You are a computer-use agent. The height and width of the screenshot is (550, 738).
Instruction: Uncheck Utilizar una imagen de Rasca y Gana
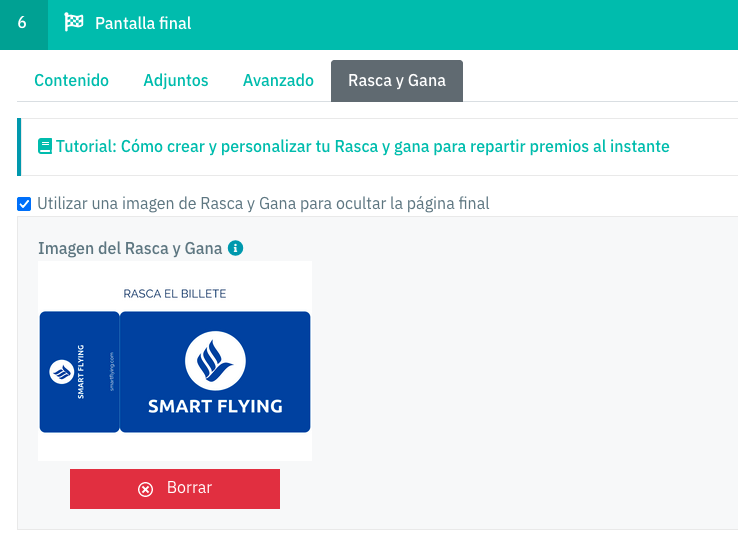coord(24,204)
